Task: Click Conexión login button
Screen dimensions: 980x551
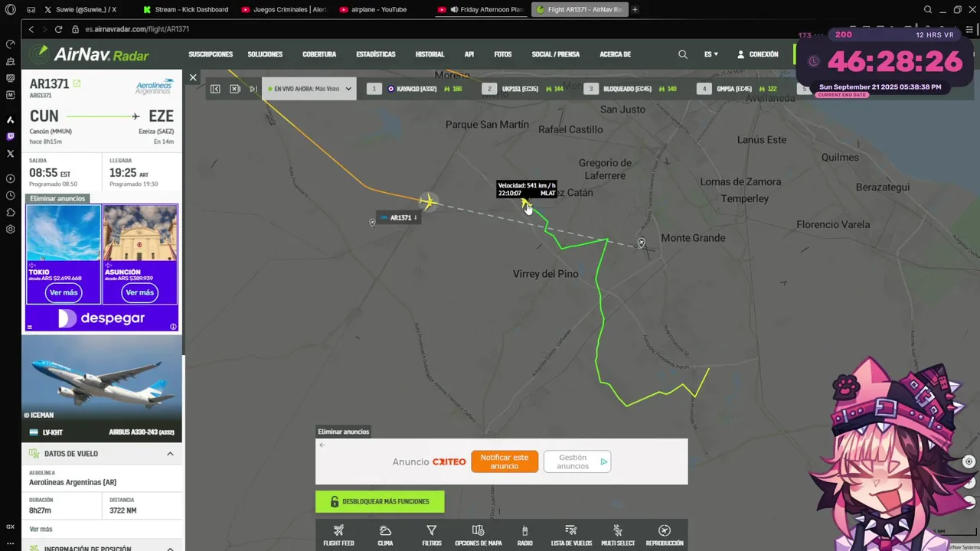Action: [x=757, y=54]
